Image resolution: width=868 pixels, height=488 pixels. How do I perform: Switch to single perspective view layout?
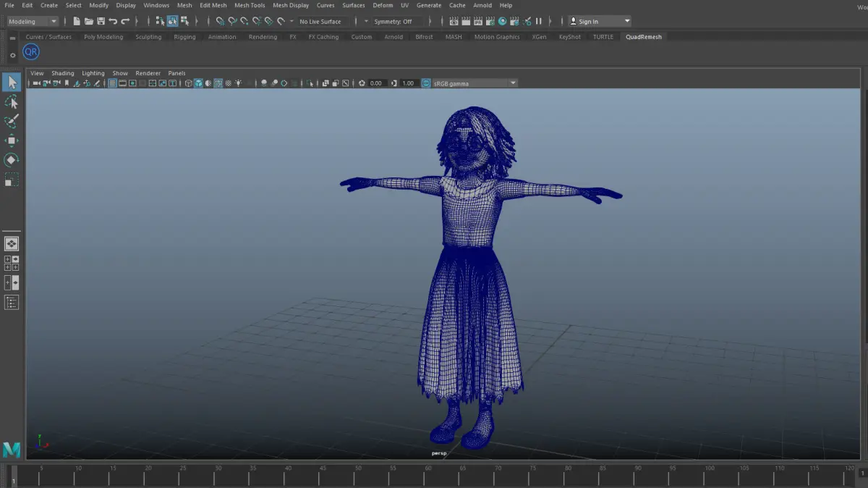[x=12, y=243]
